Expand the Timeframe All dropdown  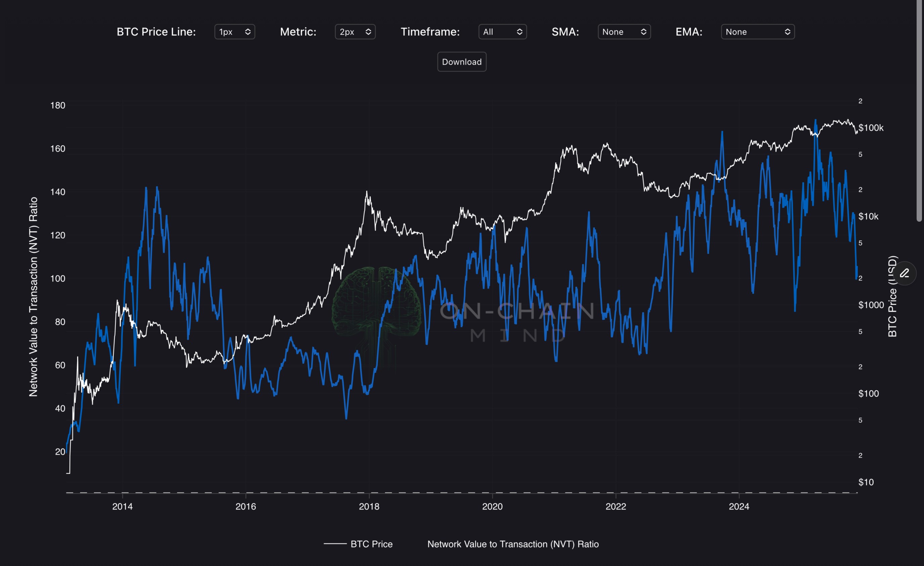[x=502, y=32]
